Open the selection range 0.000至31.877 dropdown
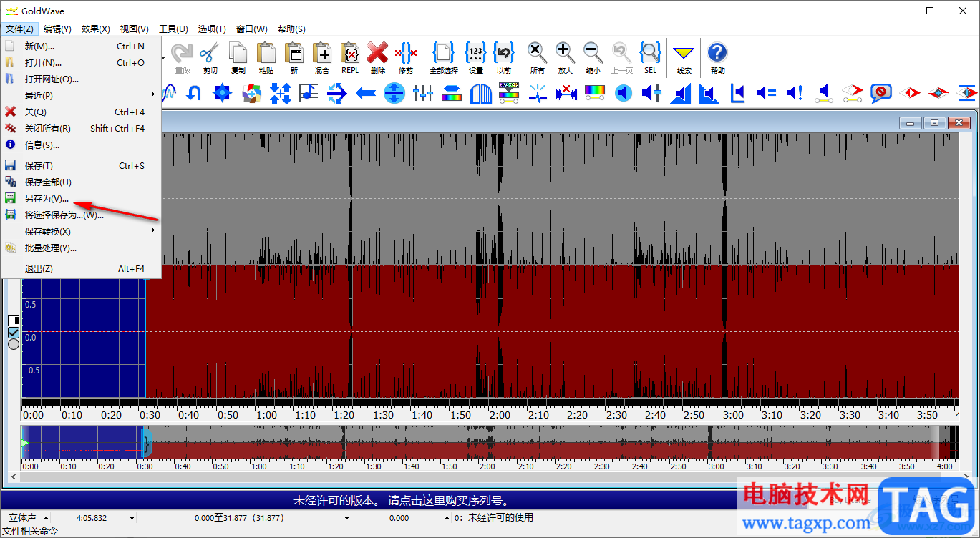This screenshot has height=538, width=980. pyautogui.click(x=346, y=518)
